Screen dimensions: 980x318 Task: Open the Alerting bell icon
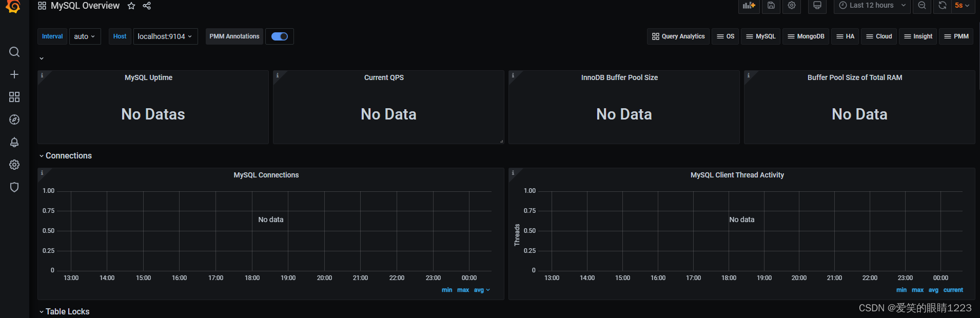(x=14, y=142)
